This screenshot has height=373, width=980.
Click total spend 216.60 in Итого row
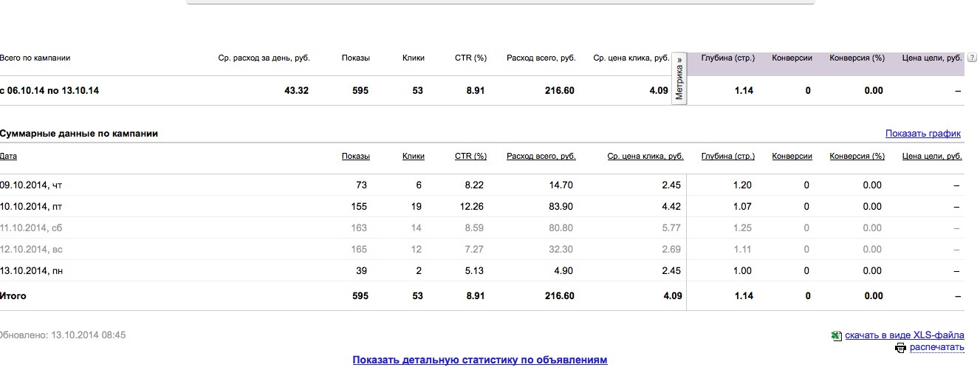pos(558,296)
